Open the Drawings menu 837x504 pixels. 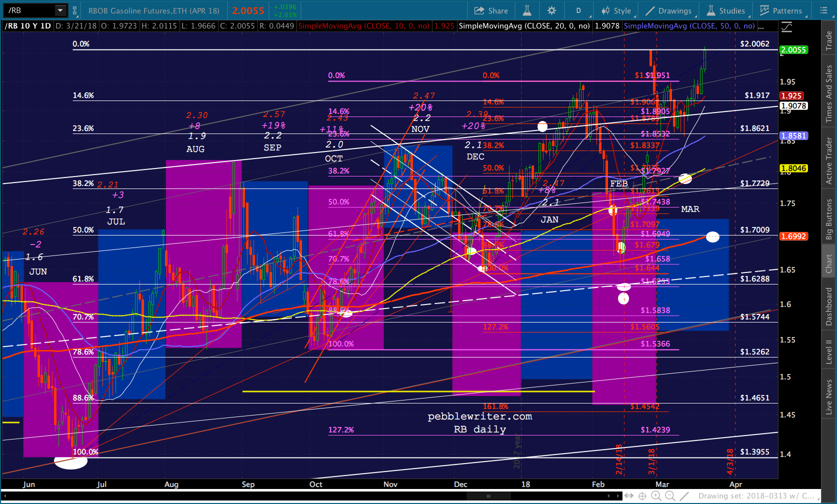point(668,10)
